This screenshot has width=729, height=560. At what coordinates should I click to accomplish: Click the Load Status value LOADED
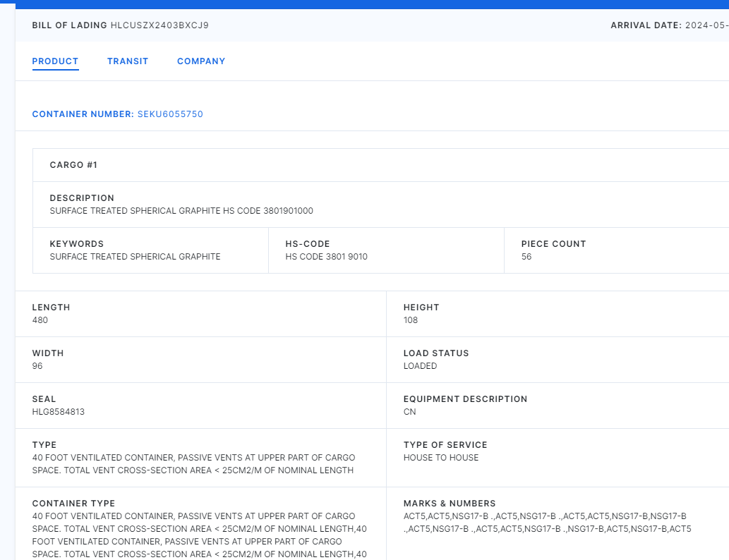pyautogui.click(x=420, y=366)
